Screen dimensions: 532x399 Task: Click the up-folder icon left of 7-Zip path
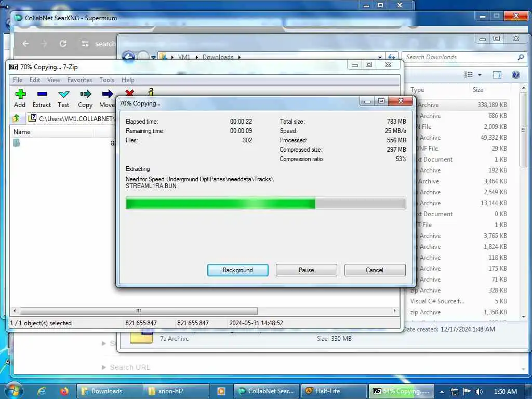pyautogui.click(x=16, y=118)
